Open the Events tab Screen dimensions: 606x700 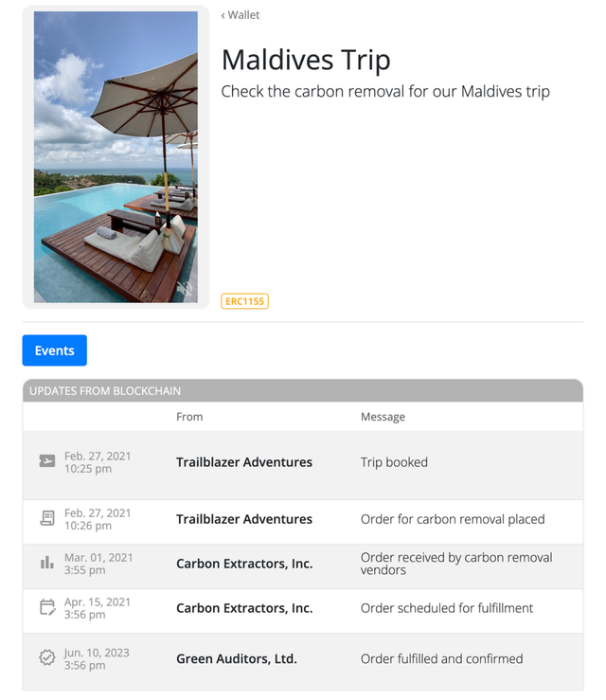coord(54,350)
